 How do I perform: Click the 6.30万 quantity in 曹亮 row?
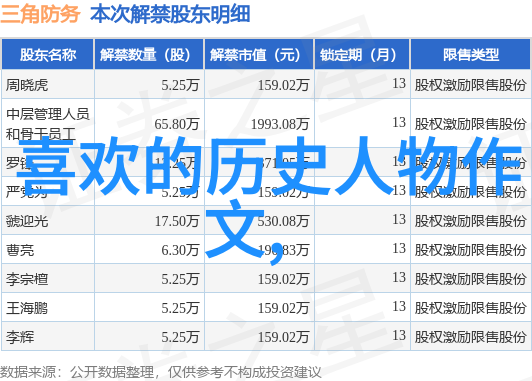coord(180,250)
